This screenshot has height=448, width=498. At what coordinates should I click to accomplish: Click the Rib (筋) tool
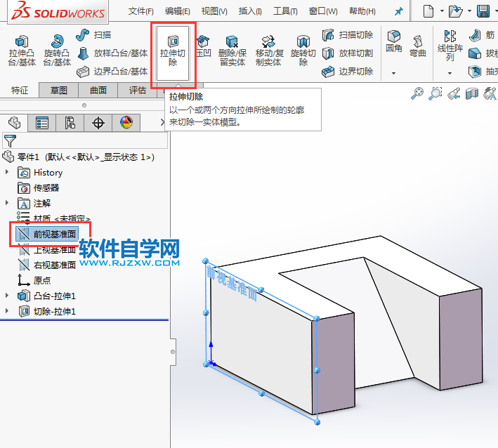pos(482,35)
